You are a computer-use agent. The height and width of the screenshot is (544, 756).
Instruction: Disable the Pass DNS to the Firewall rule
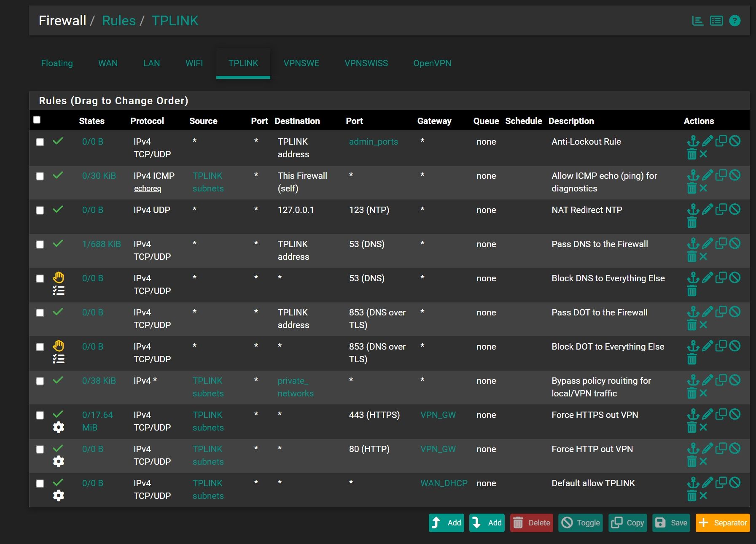coord(734,243)
